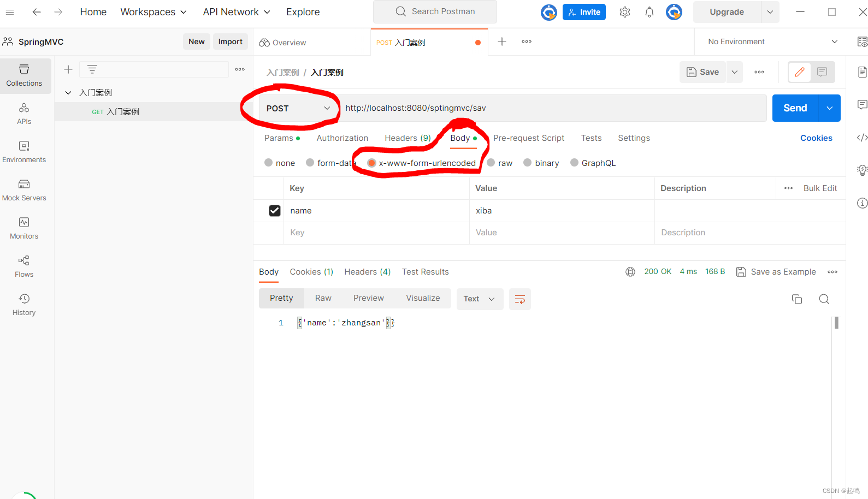The image size is (868, 499).
Task: Open the Pre-request Script tab
Action: [529, 138]
